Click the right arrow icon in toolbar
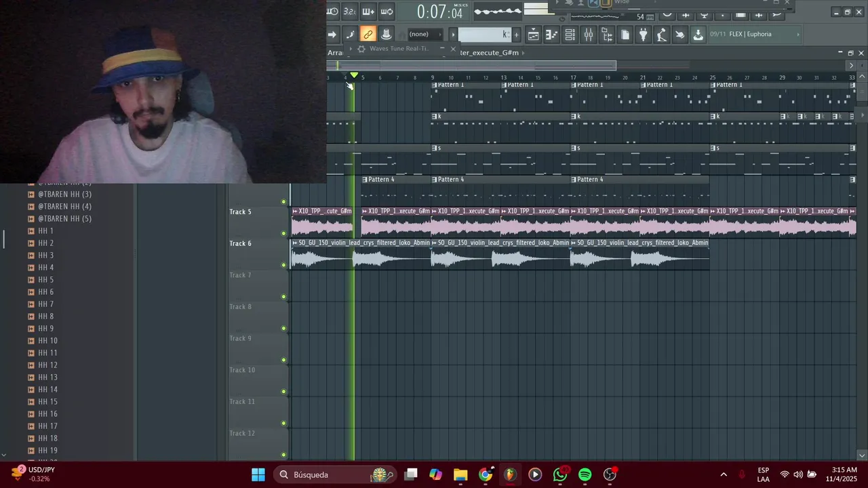This screenshot has width=868, height=488. point(332,35)
